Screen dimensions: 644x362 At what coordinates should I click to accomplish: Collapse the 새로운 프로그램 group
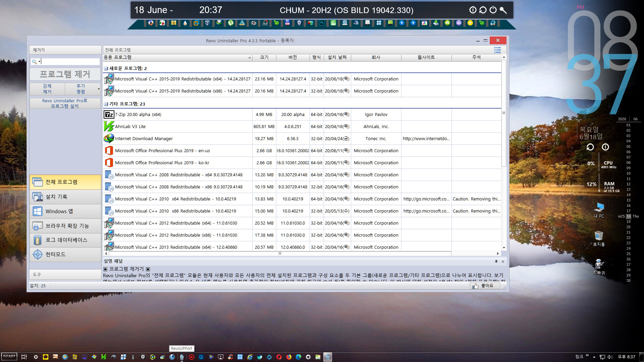pos(106,68)
